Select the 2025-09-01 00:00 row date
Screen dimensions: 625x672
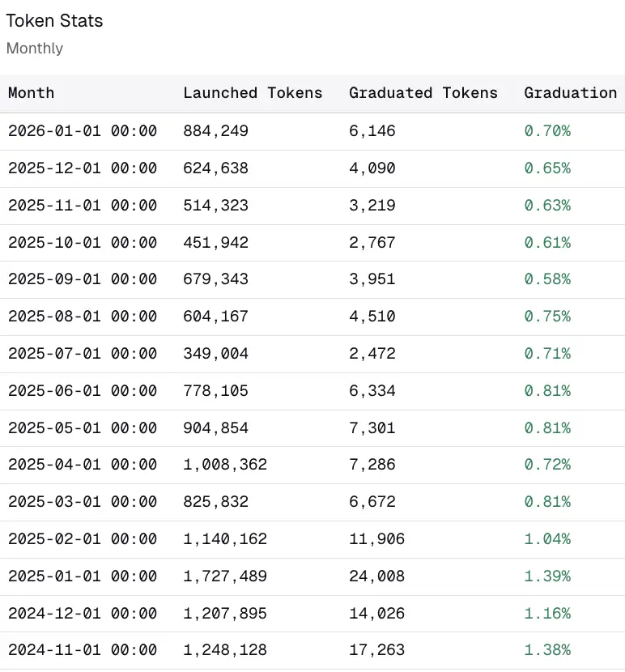coord(83,279)
